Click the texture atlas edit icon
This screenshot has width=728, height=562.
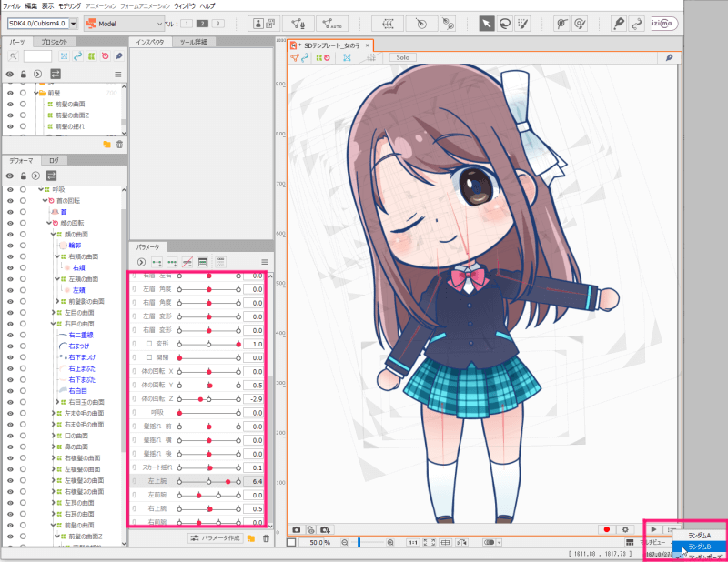(x=264, y=24)
